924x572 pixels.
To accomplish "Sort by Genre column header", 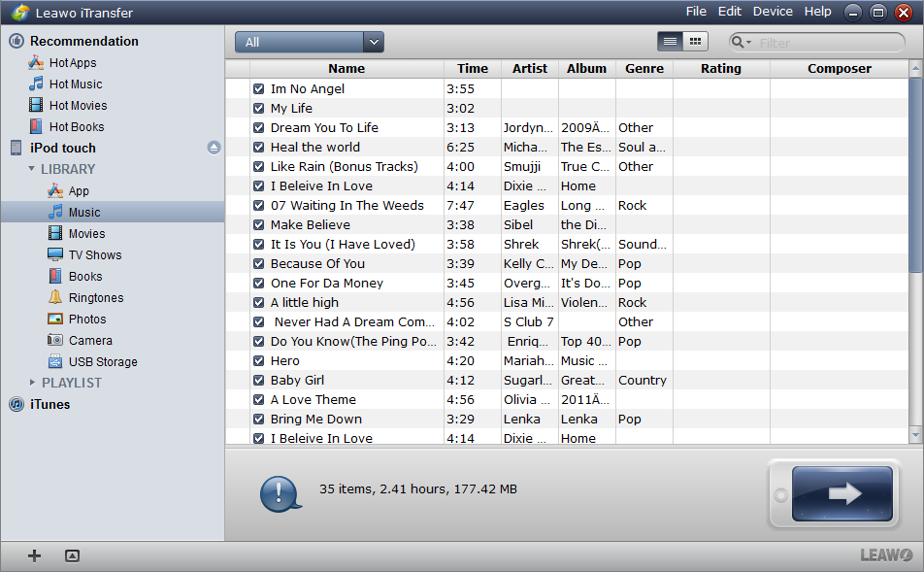I will tap(644, 68).
